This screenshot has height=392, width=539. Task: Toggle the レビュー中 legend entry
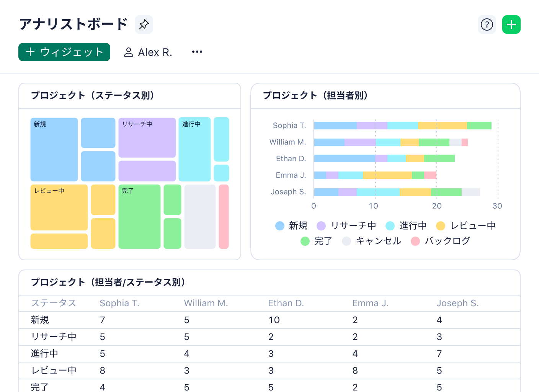[466, 226]
